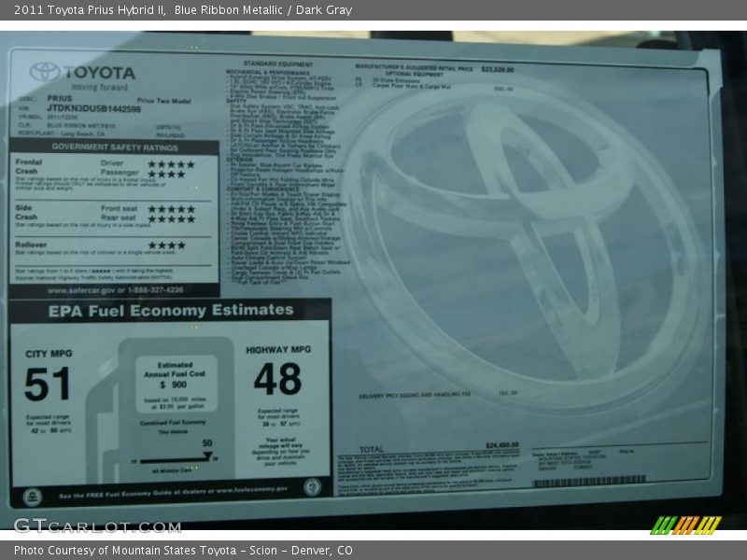
Task: Click the Government Safety Ratings header
Action: (114, 147)
